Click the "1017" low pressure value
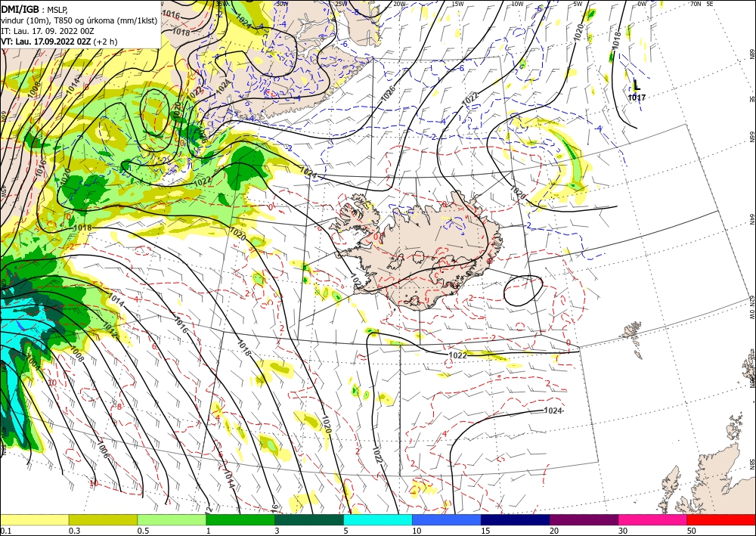The width and height of the screenshot is (756, 536). click(637, 98)
